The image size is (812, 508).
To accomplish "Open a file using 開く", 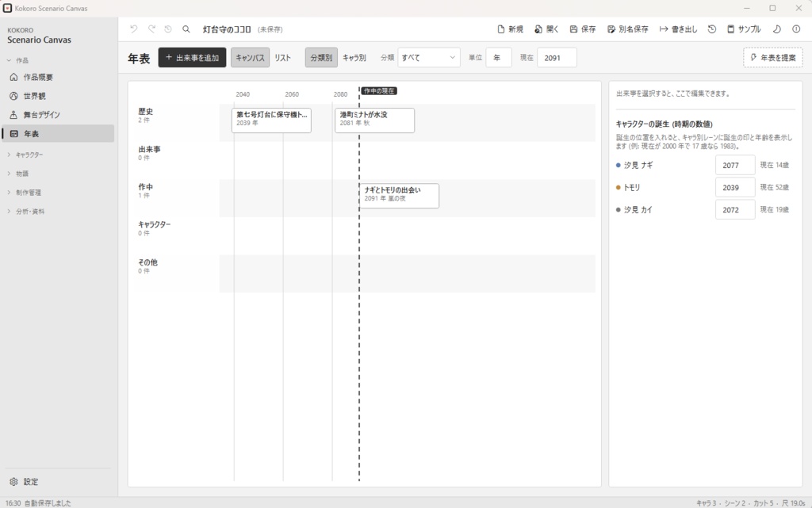I will (x=546, y=29).
